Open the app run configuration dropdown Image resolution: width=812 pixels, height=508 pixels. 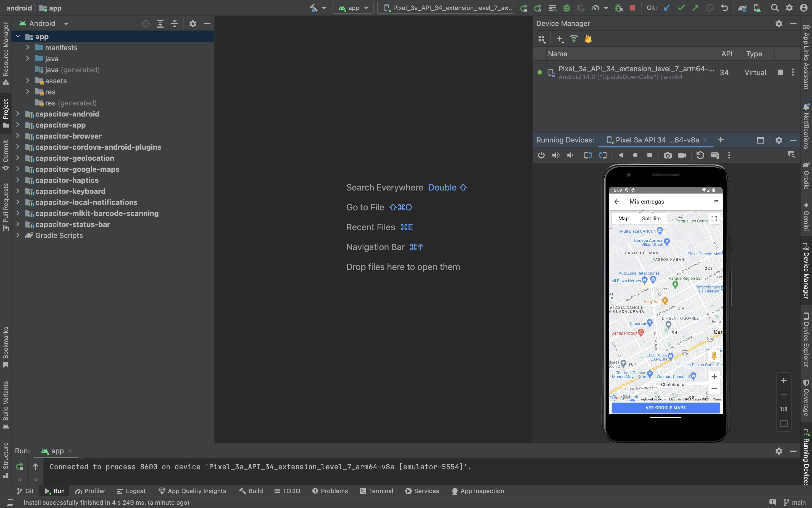[353, 8]
